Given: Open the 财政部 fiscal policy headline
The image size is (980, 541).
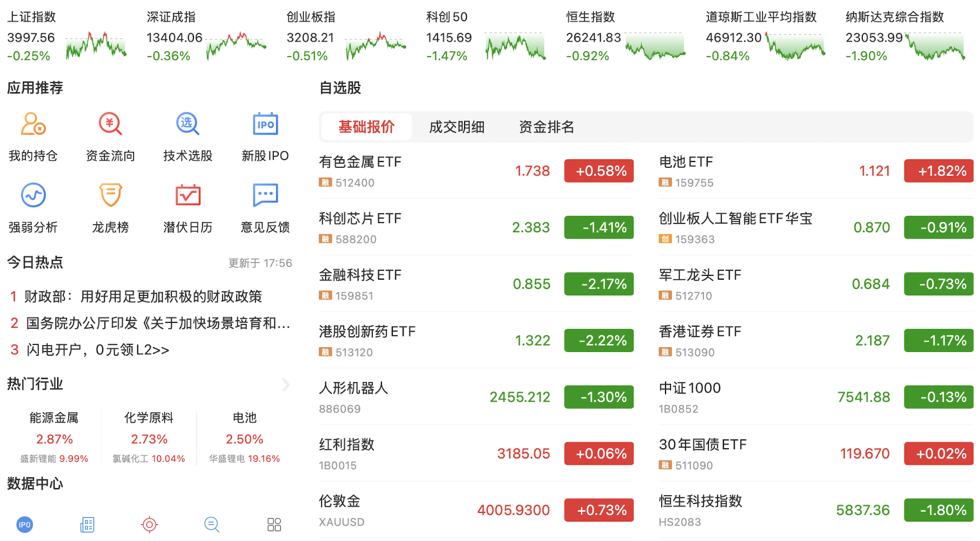Looking at the screenshot, I should [143, 296].
